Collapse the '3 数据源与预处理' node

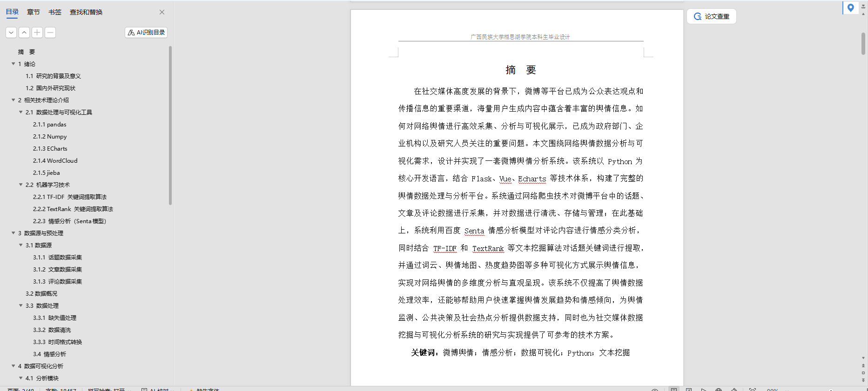tap(13, 233)
